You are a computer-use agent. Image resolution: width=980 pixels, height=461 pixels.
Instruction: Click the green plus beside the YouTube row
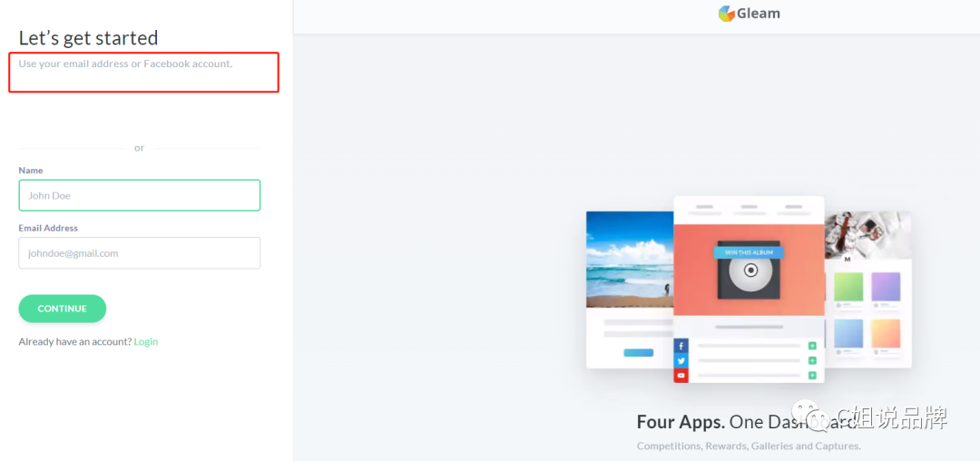pos(812,376)
